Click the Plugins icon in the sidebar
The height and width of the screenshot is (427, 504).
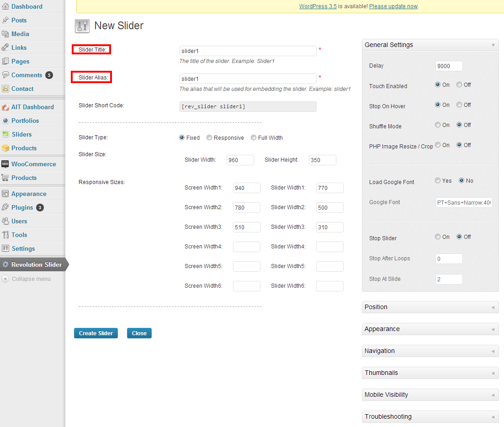pos(5,207)
